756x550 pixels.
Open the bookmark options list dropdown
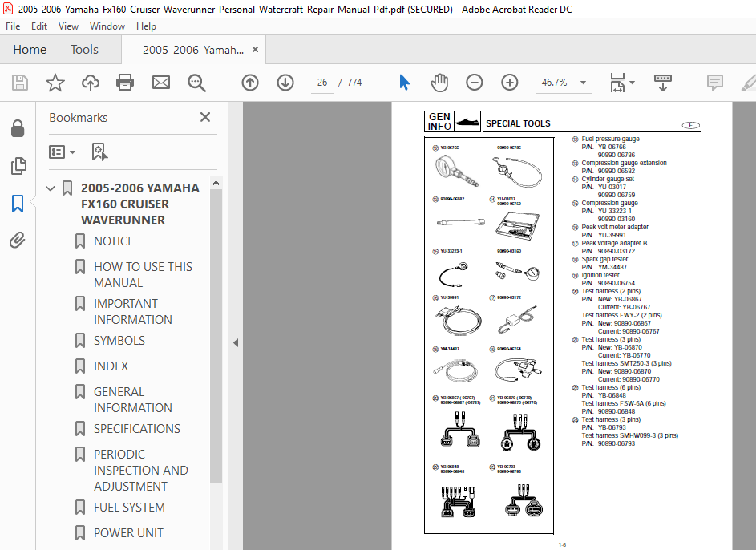(x=62, y=152)
